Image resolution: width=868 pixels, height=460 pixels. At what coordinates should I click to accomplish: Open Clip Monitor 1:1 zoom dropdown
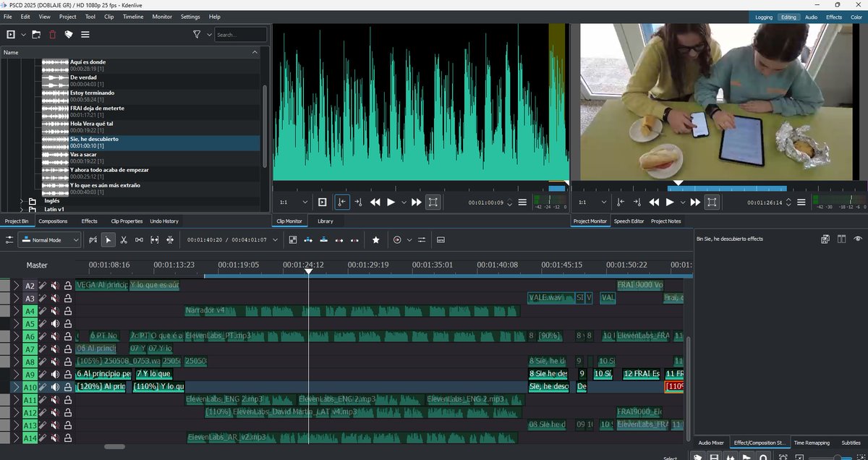[x=293, y=203]
